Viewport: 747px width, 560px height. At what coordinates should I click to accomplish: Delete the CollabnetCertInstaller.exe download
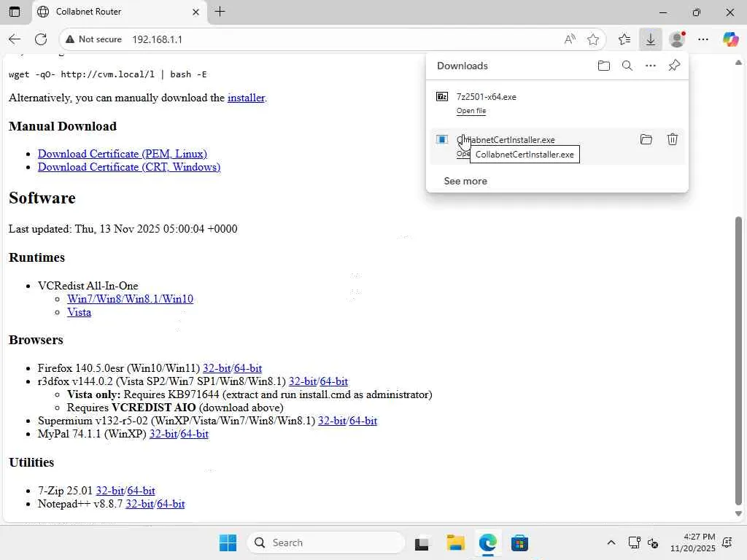click(672, 139)
